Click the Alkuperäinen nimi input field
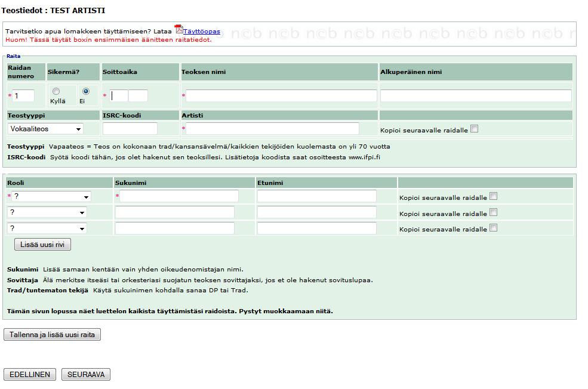The width and height of the screenshot is (588, 389). pos(476,95)
